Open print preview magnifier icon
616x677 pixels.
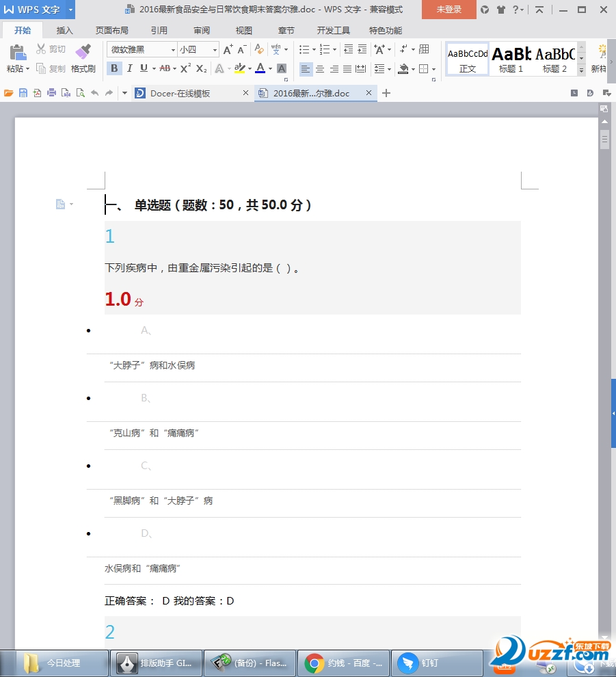tap(80, 93)
